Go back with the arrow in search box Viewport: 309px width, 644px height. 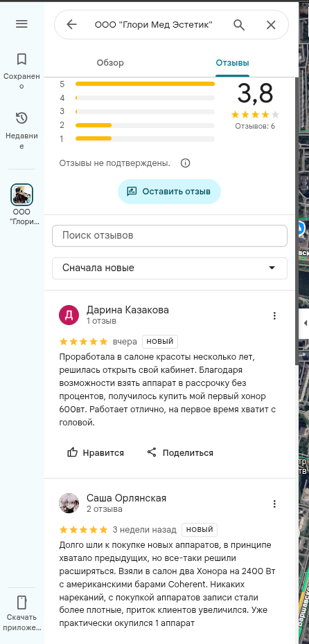(x=71, y=25)
